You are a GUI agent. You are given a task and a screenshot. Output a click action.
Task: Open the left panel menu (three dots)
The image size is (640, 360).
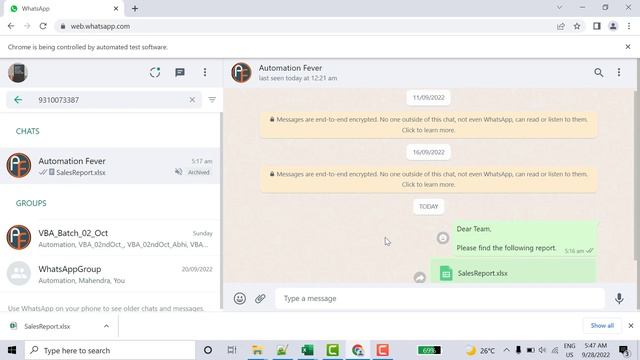205,73
